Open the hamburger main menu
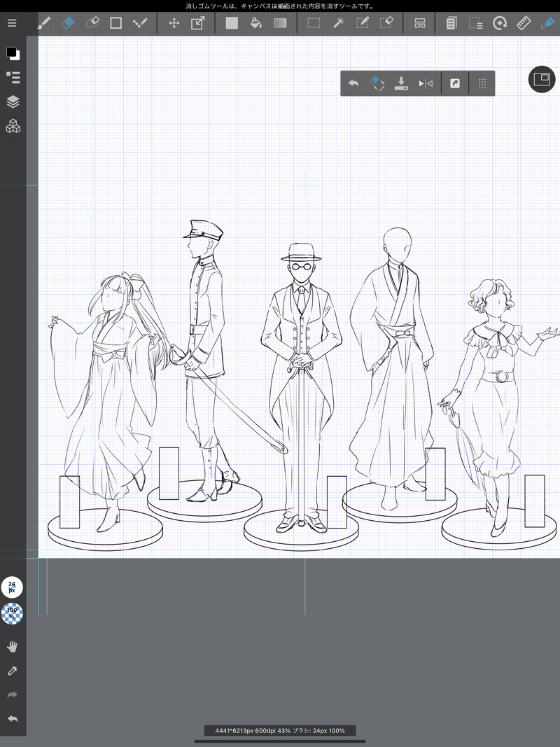 point(13,23)
